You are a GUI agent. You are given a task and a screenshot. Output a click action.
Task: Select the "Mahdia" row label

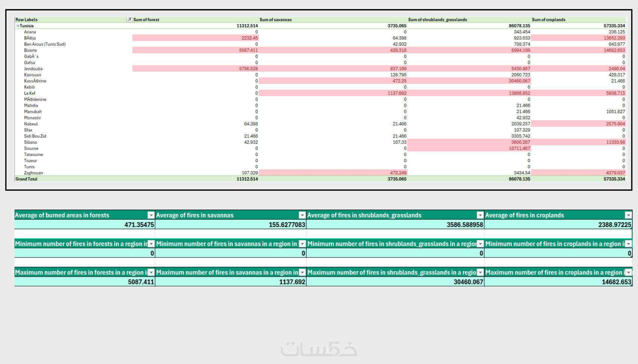[x=31, y=105]
